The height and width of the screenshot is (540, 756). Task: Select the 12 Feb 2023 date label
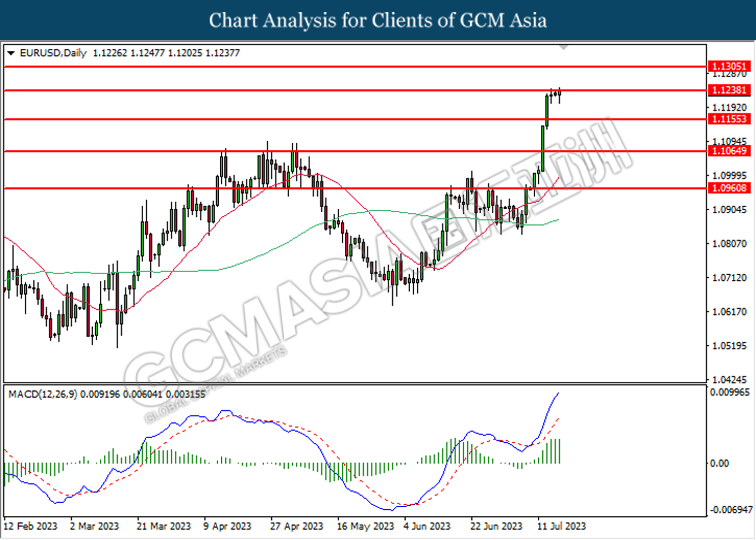[x=30, y=526]
